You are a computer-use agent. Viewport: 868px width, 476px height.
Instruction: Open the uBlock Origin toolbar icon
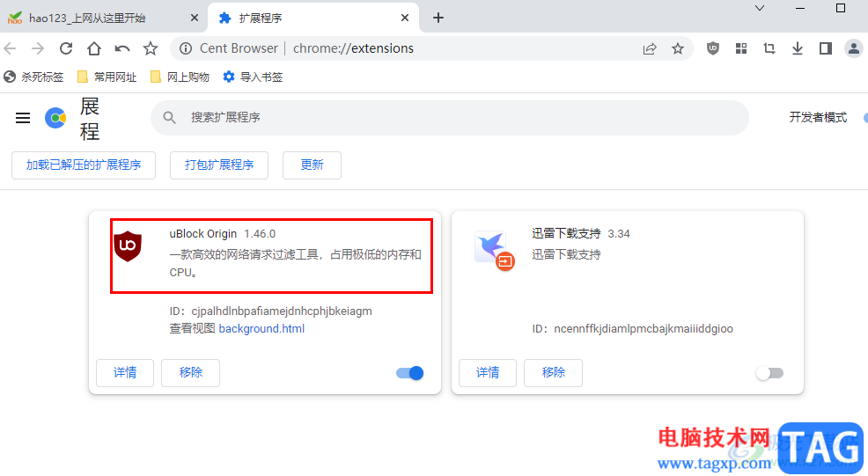coord(713,48)
